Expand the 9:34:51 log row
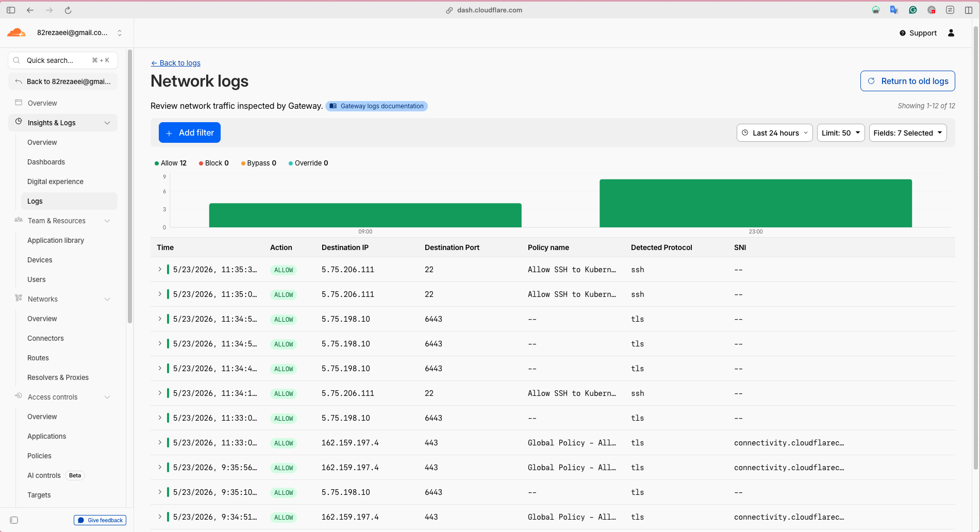The image size is (980, 532). pos(160,517)
